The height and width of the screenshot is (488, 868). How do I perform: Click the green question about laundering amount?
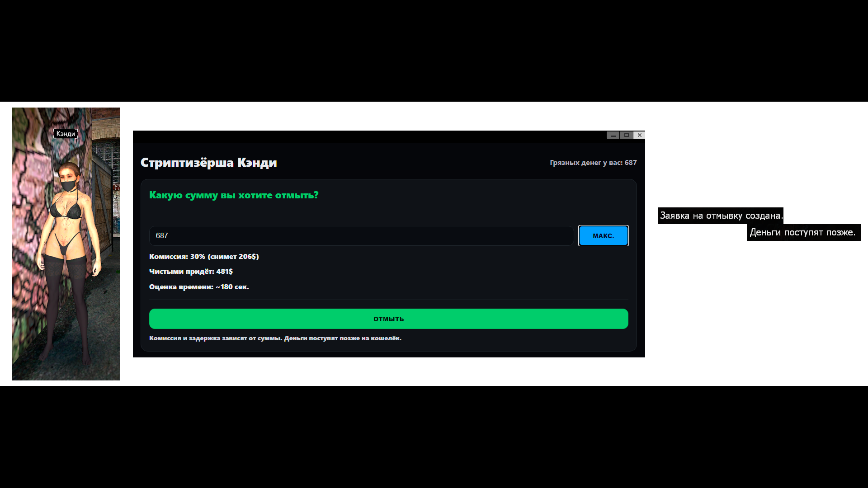tap(234, 195)
